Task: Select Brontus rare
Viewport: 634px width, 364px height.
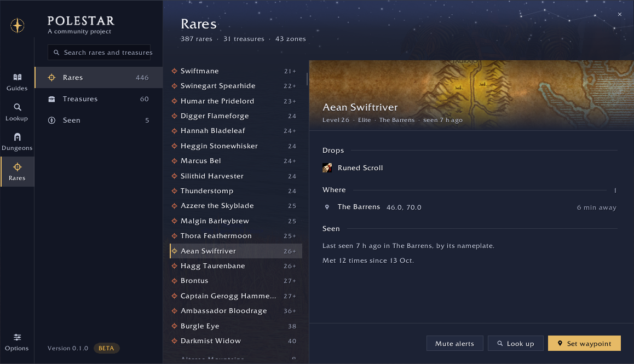Action: coord(236,281)
